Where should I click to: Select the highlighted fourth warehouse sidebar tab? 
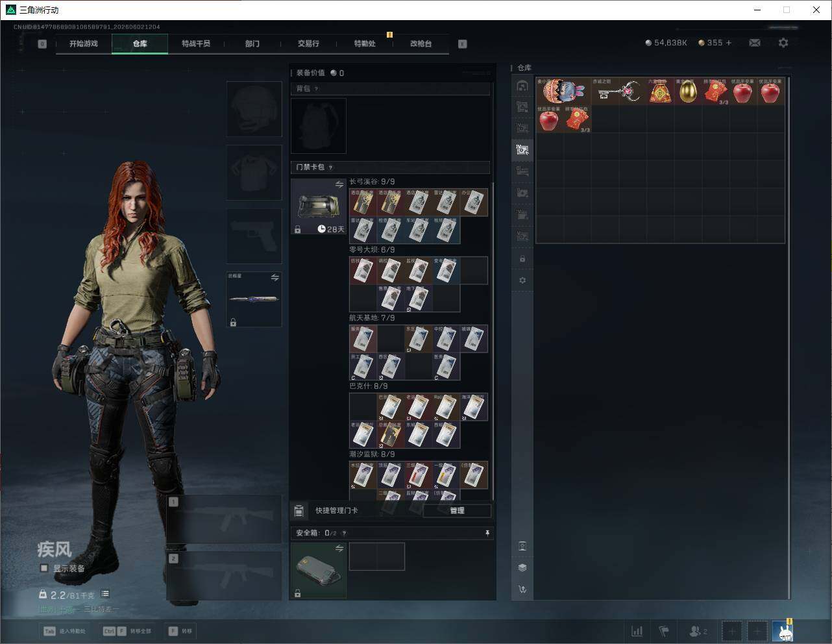pyautogui.click(x=522, y=150)
